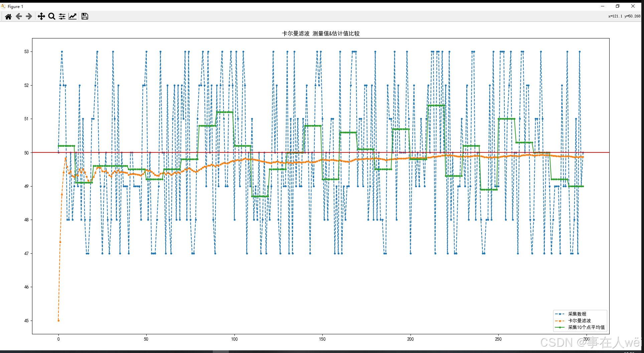644x353 pixels.
Task: Click the cursor coordinate readout x=121.1
Action: 615,16
